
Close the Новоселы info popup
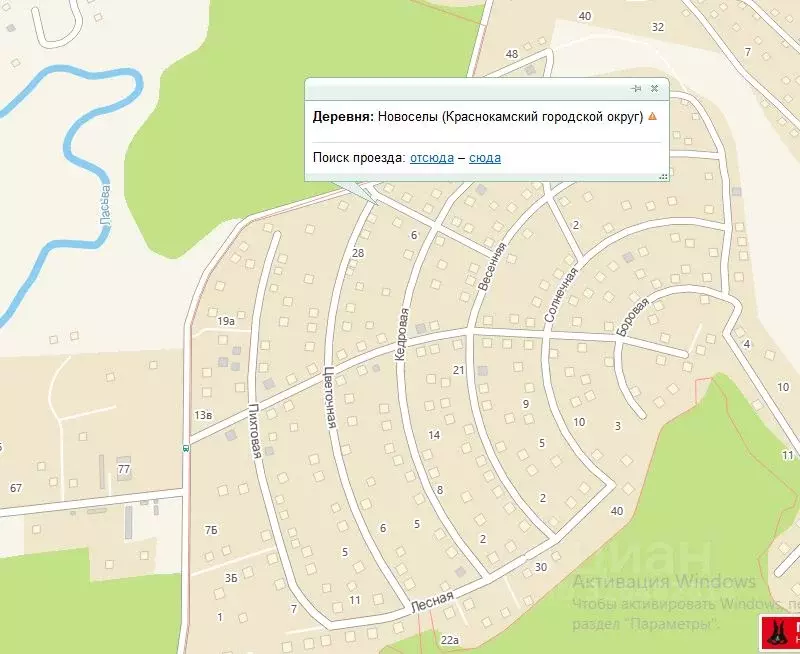point(655,89)
